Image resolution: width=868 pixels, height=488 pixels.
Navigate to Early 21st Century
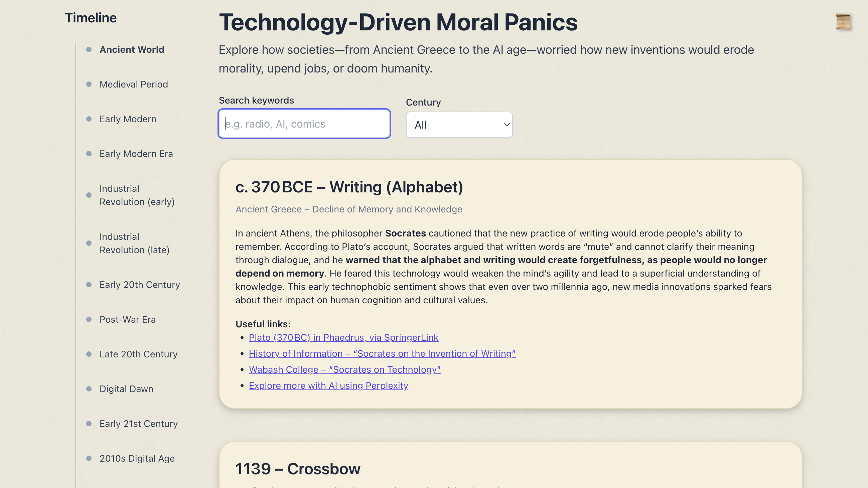click(x=138, y=423)
